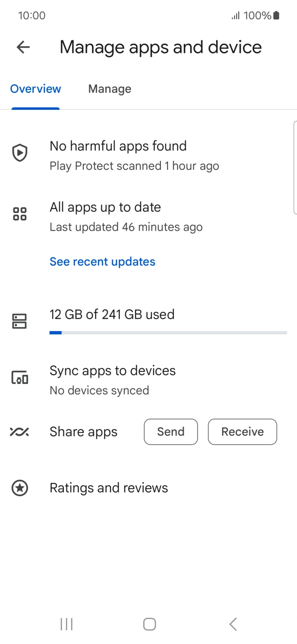Tap the storage usage progress bar
The width and height of the screenshot is (297, 644).
pos(168,332)
